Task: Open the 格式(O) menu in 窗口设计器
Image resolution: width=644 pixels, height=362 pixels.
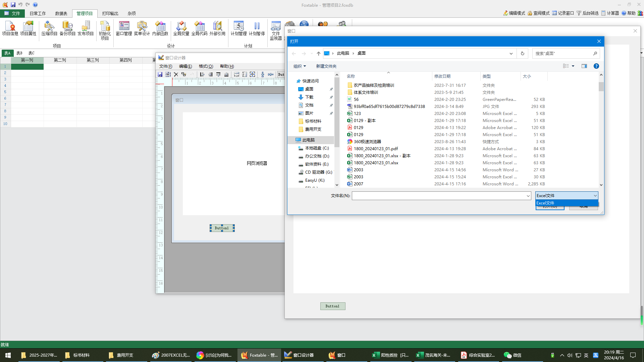Action: tap(206, 66)
